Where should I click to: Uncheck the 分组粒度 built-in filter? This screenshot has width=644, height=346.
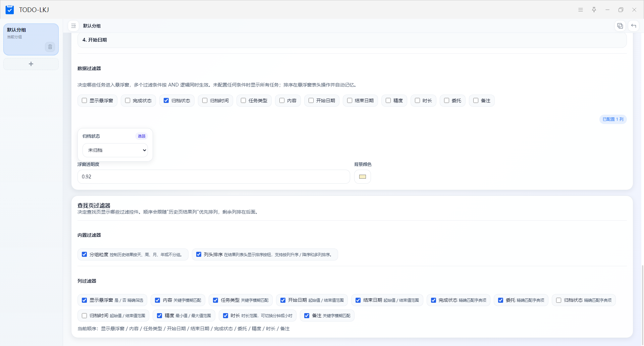pos(85,254)
